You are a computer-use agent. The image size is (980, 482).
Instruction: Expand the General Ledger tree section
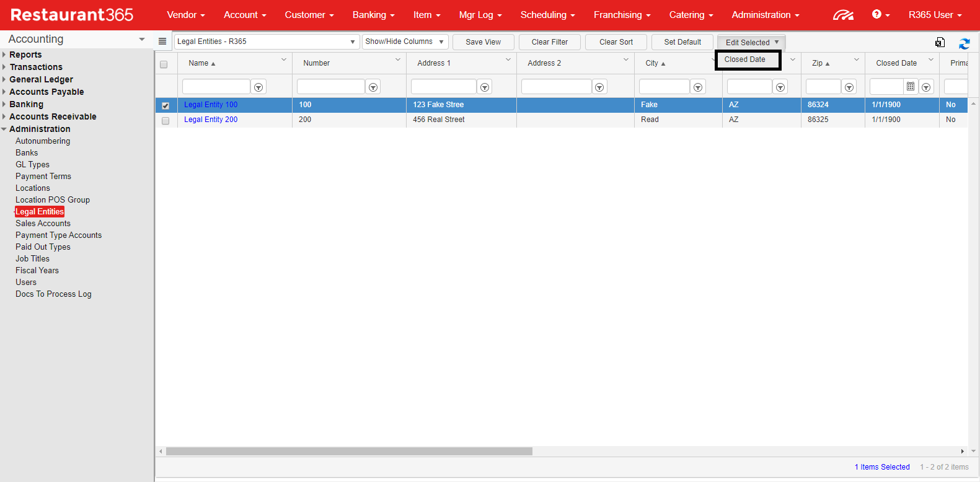coord(4,79)
